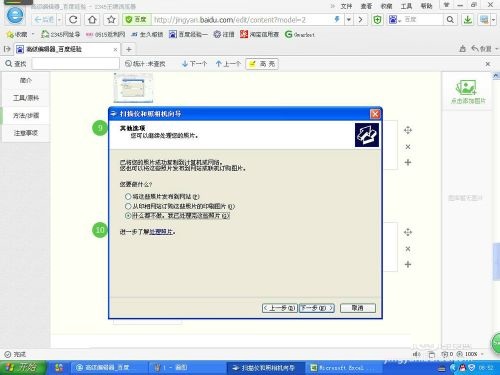Click the go forward arrow after address bar
The height and width of the screenshot is (375, 500).
360,20
